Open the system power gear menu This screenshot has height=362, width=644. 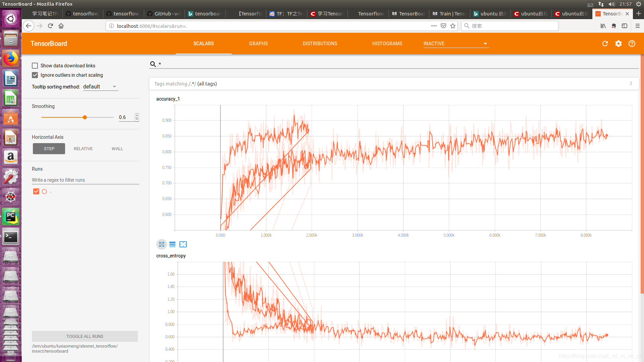[x=639, y=4]
